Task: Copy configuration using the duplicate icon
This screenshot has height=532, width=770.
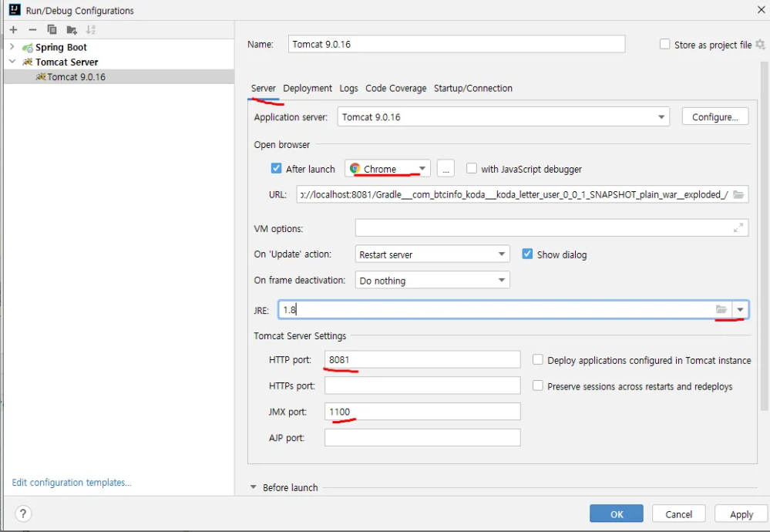Action: (x=52, y=30)
